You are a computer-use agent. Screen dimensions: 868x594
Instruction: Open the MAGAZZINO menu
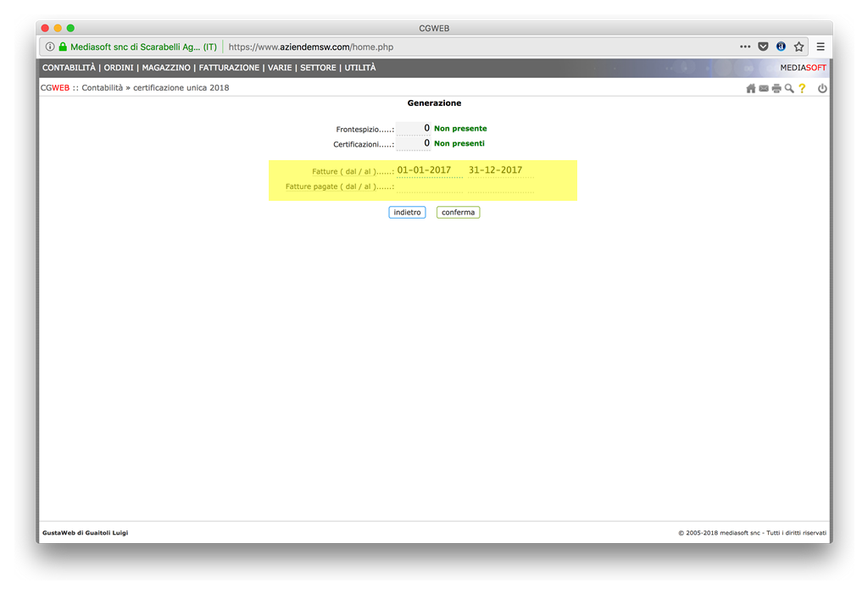click(x=166, y=68)
